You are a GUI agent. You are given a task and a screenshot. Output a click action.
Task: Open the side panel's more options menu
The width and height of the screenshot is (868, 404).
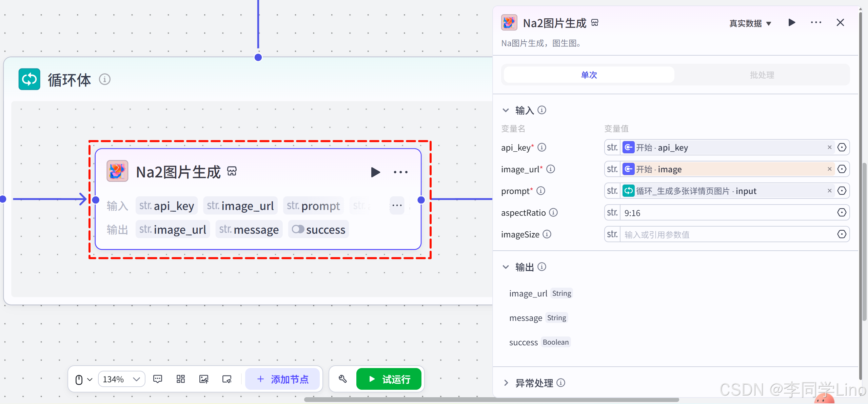point(816,23)
